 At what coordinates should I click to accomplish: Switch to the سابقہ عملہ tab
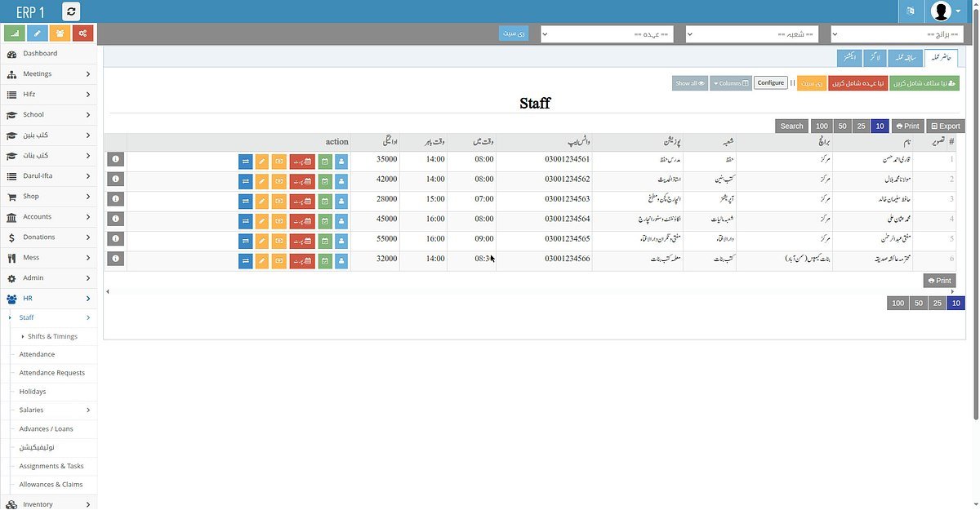[x=903, y=57]
